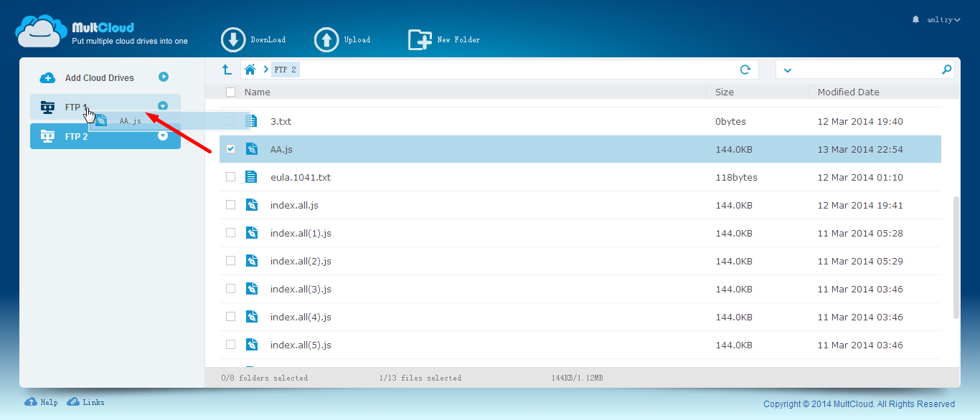Check the index.all(1).js checkbox
Screen dimensions: 980x420
(x=230, y=233)
